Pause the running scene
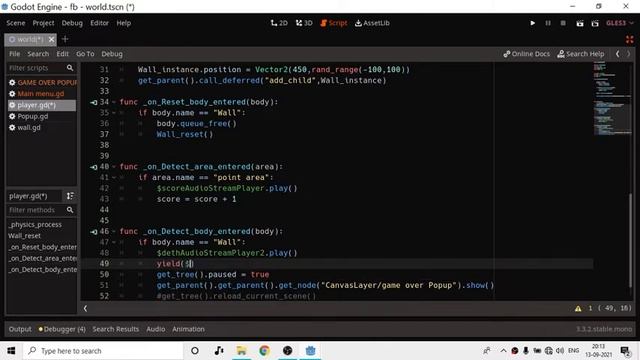 [x=548, y=23]
